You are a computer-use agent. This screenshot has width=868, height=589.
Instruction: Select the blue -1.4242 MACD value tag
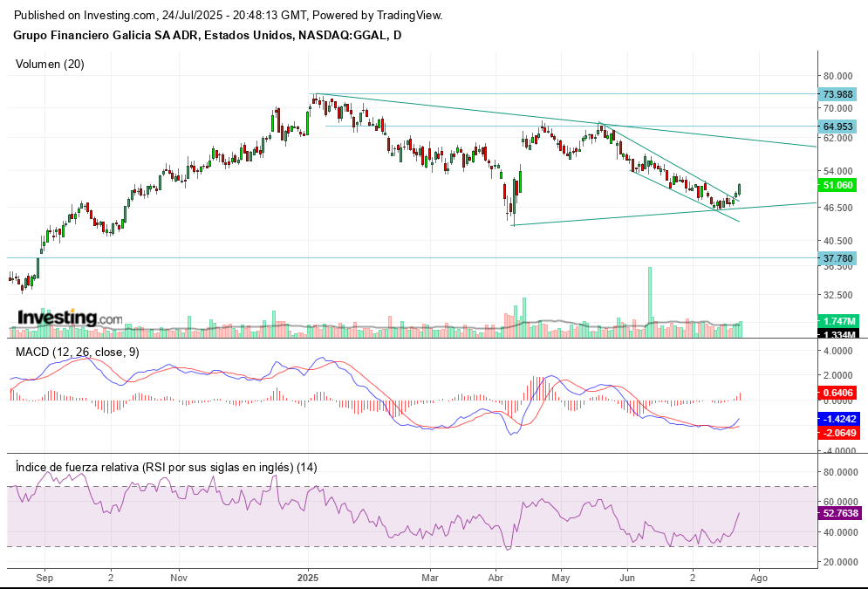click(x=839, y=419)
